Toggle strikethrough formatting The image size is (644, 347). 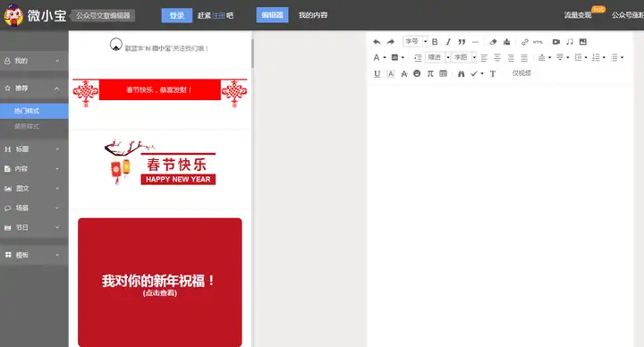point(403,73)
